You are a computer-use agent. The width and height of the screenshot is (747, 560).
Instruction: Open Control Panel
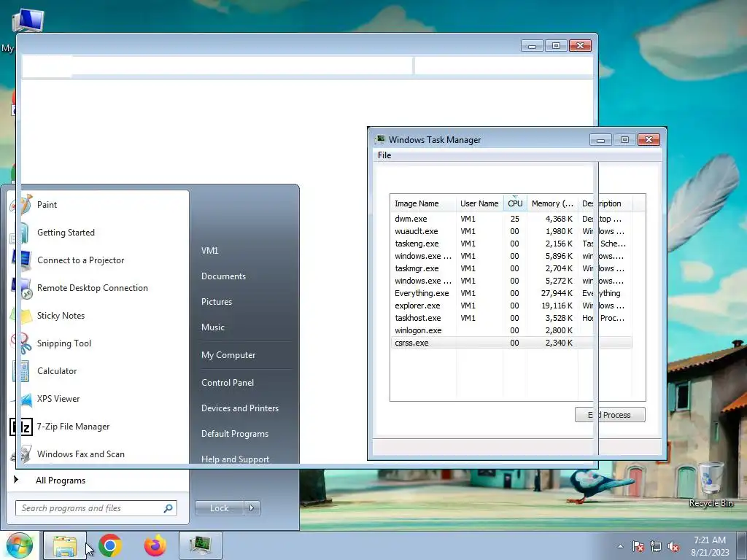(228, 383)
